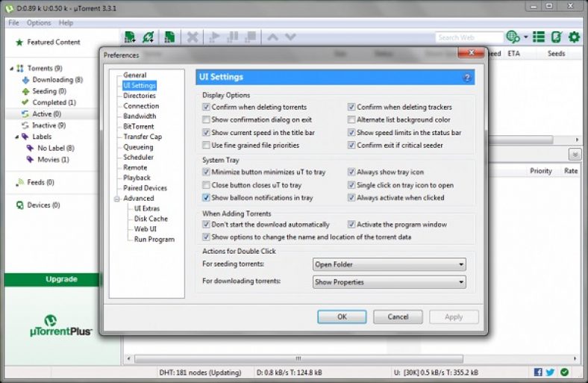The image size is (588, 383).
Task: Collapse the Advanced tree node
Action: (x=117, y=199)
